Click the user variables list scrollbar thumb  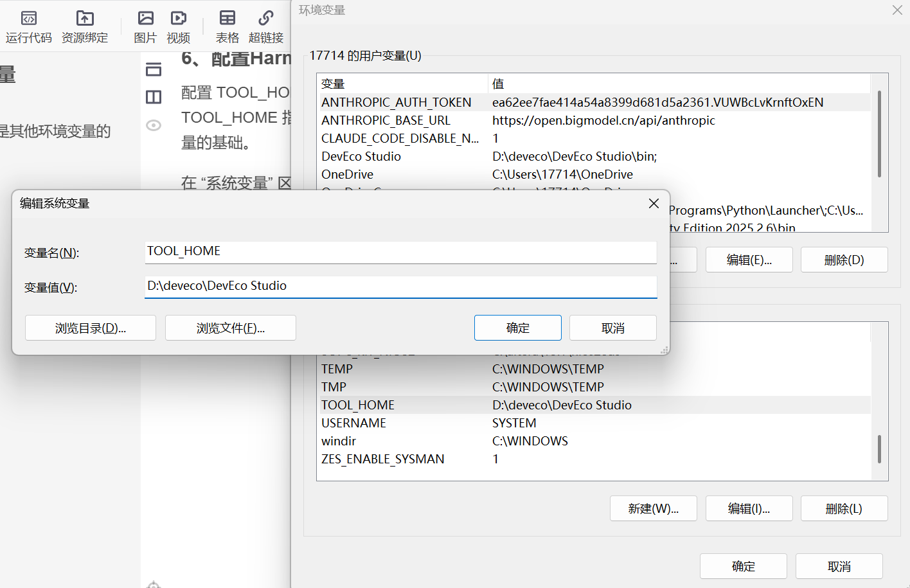tap(879, 134)
